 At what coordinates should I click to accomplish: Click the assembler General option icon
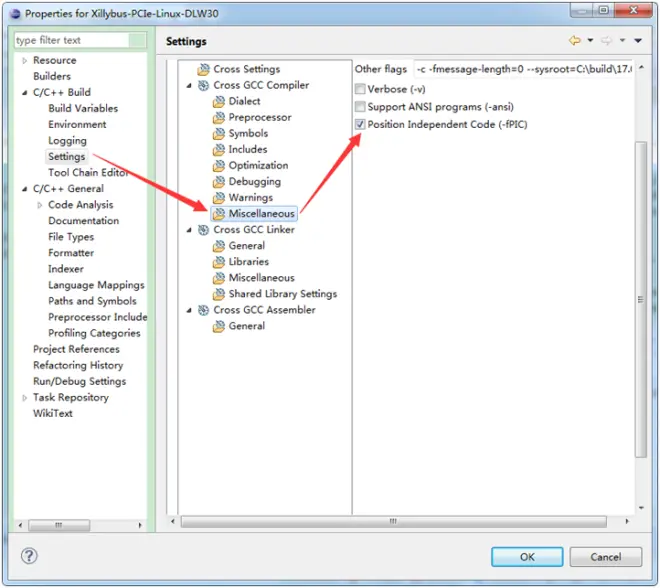[218, 326]
